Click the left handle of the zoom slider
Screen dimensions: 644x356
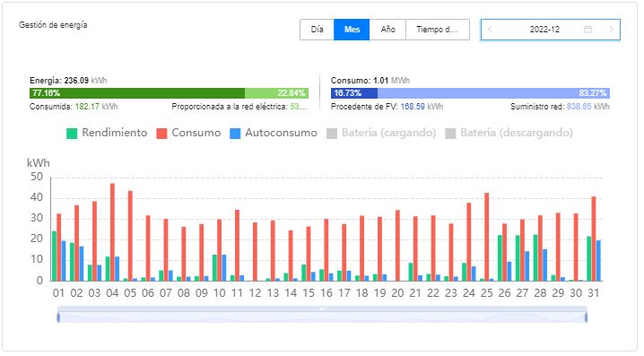point(58,317)
